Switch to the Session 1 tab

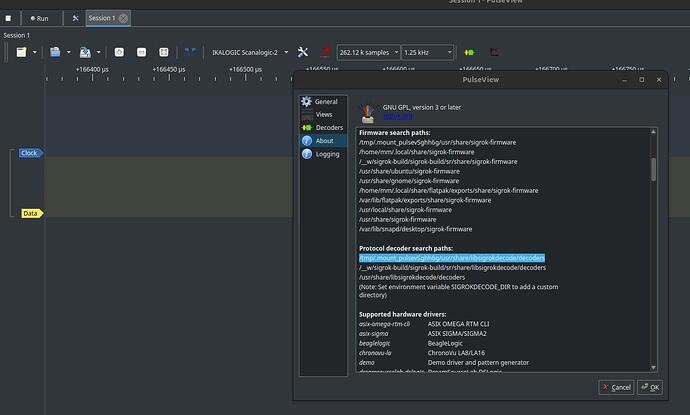pyautogui.click(x=102, y=18)
